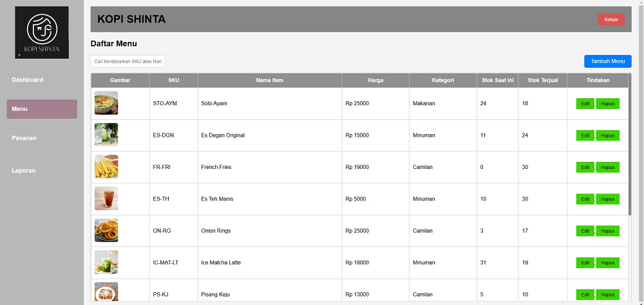Select the Menu sidebar item
Screen dimensions: 644x305
42,109
